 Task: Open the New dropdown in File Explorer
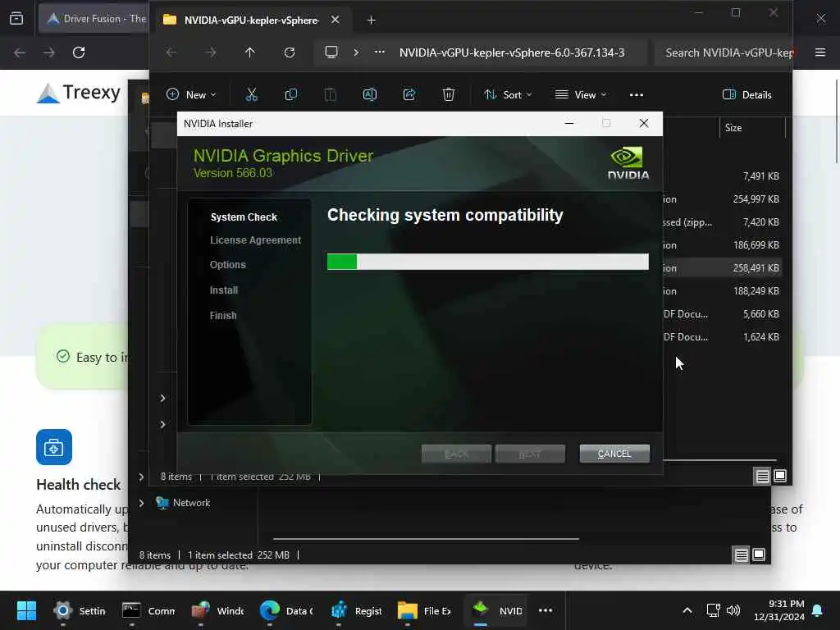[x=191, y=95]
